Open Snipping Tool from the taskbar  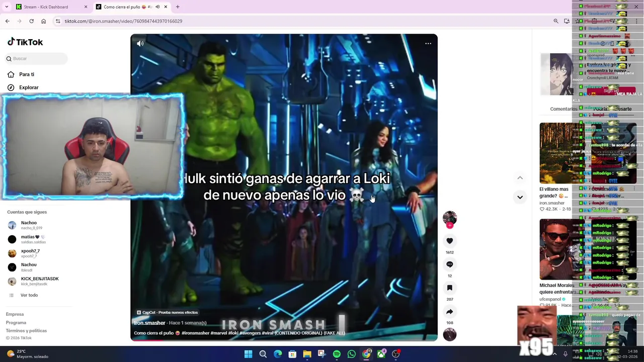tap(322, 354)
